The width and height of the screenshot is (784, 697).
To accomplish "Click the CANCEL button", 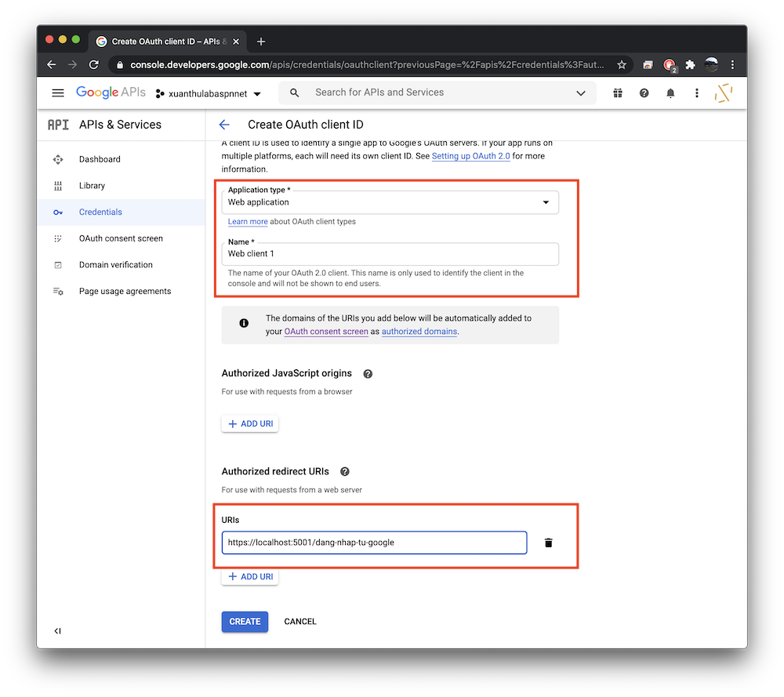I will click(x=300, y=622).
